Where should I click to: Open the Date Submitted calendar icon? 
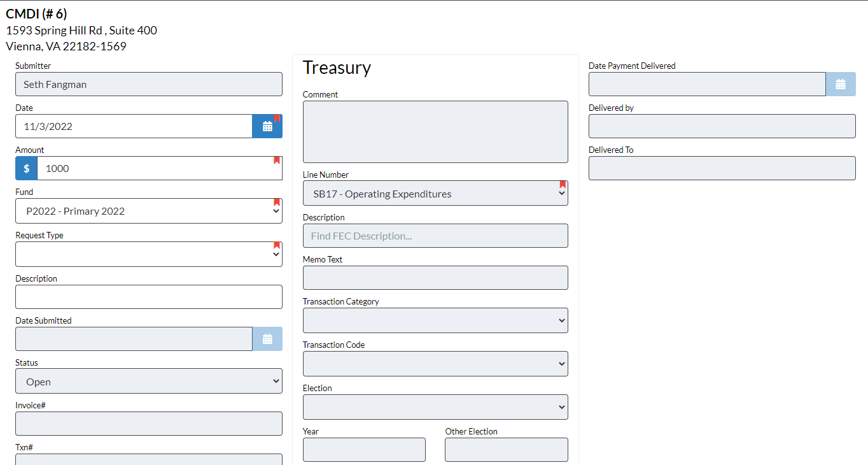(267, 339)
